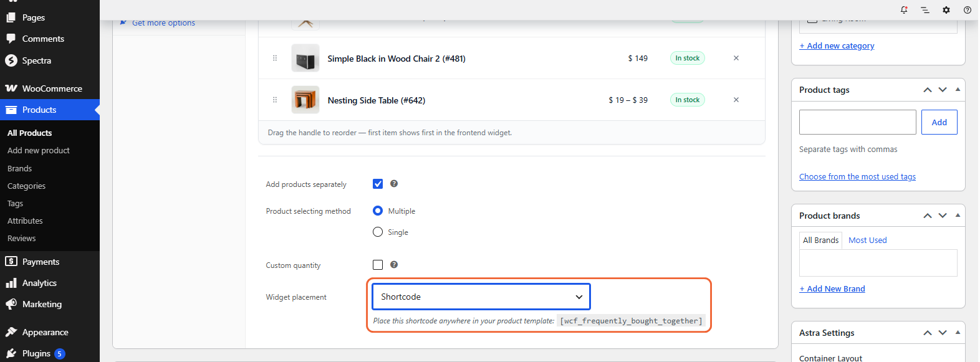Open help question mark in top bar

(968, 10)
